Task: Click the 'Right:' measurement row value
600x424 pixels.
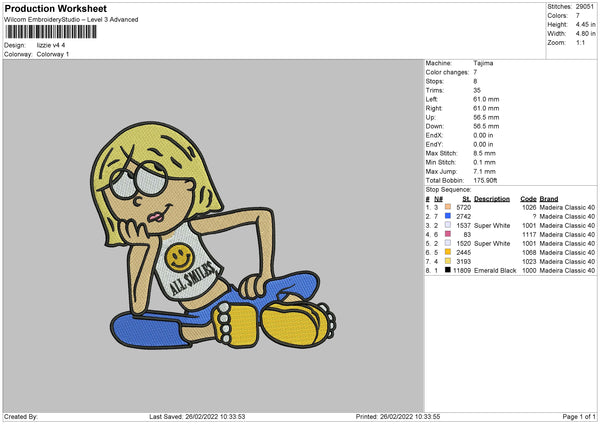Action: click(486, 108)
